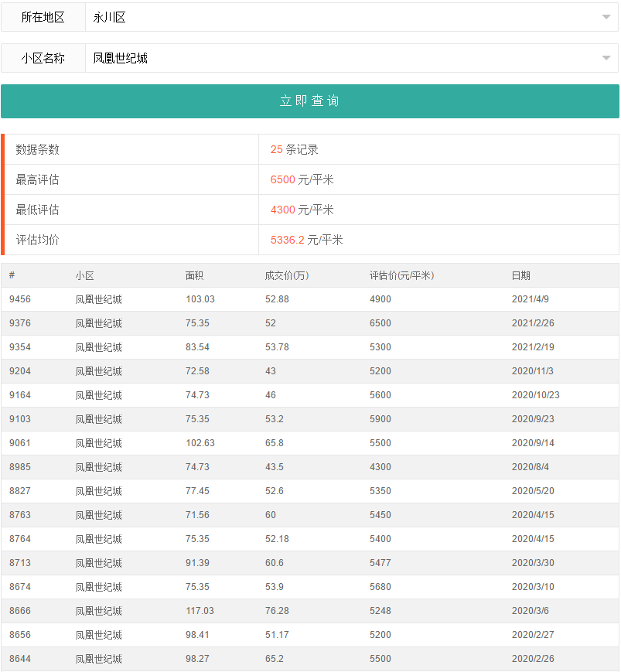Click date 2020/10/23

[535, 395]
